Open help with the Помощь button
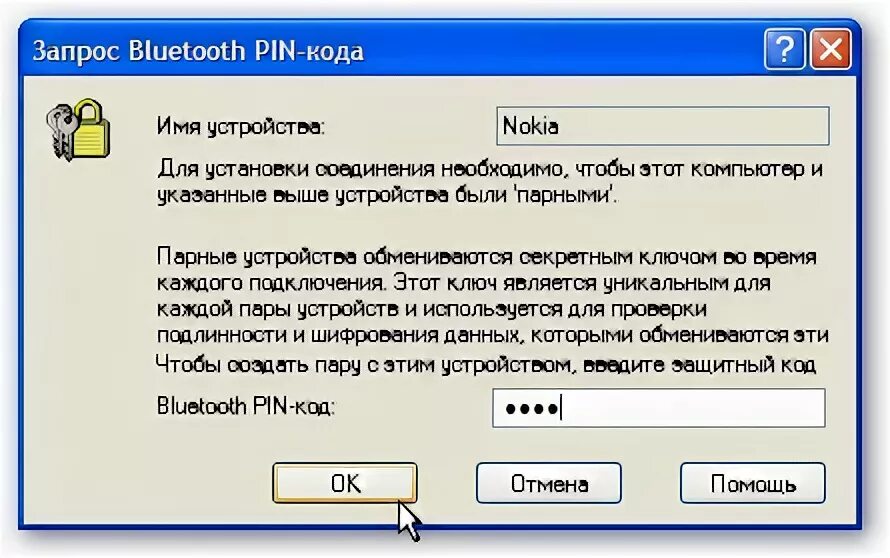Image resolution: width=890 pixels, height=558 pixels. (753, 483)
